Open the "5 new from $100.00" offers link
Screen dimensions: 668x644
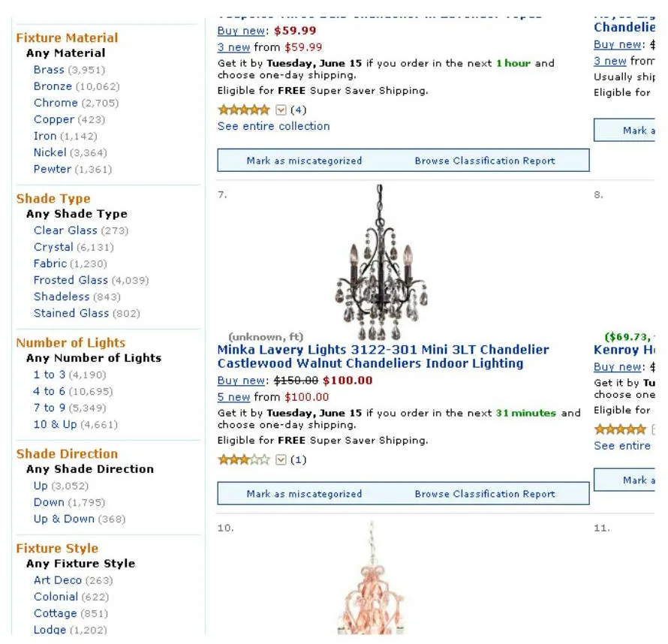233,396
